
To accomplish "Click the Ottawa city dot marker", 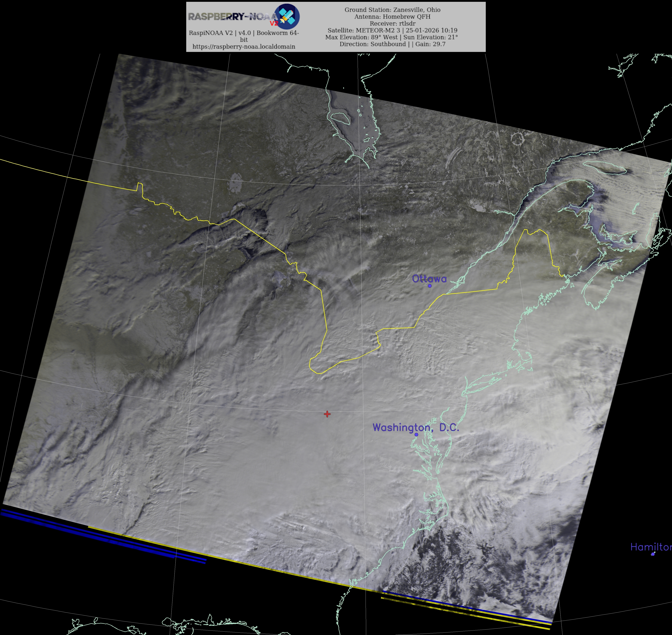I will click(429, 286).
